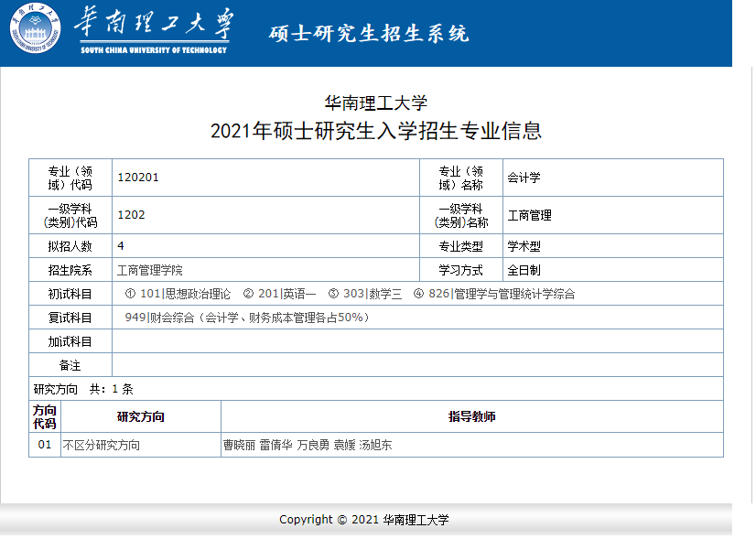Click the 初试科目 row label
The height and width of the screenshot is (539, 756).
click(x=70, y=294)
